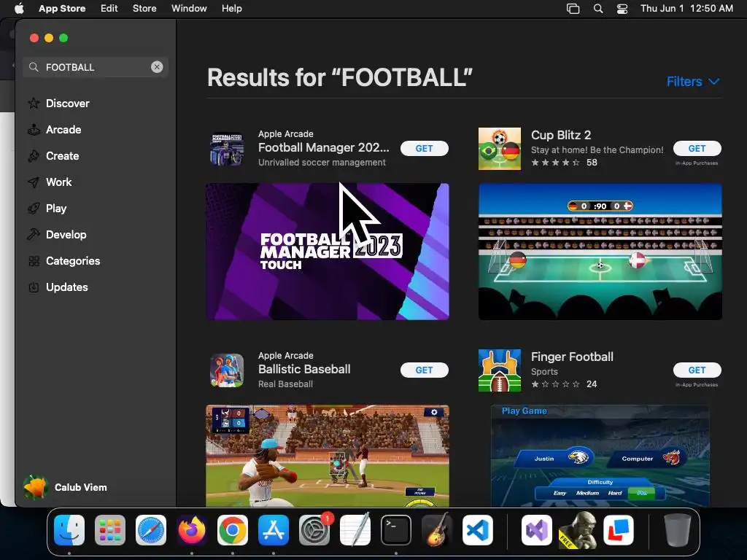The width and height of the screenshot is (747, 560).
Task: Click the Ballistic Baseball title
Action: pyautogui.click(x=304, y=369)
